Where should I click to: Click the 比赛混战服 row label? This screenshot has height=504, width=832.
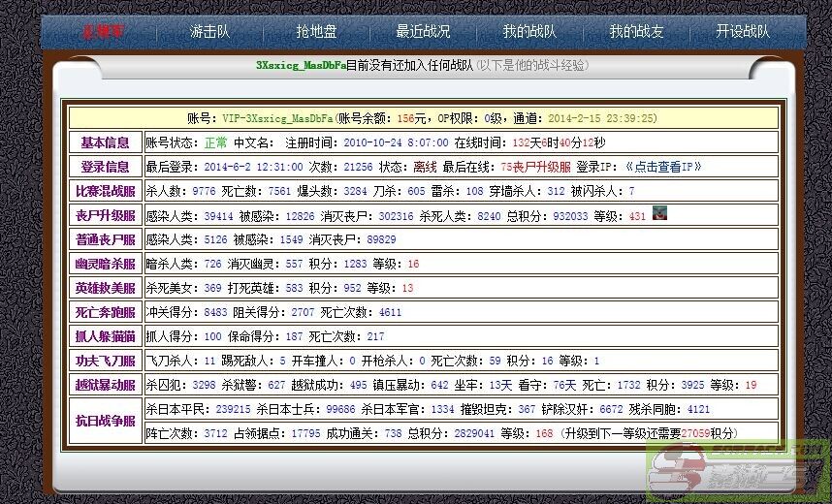[105, 191]
